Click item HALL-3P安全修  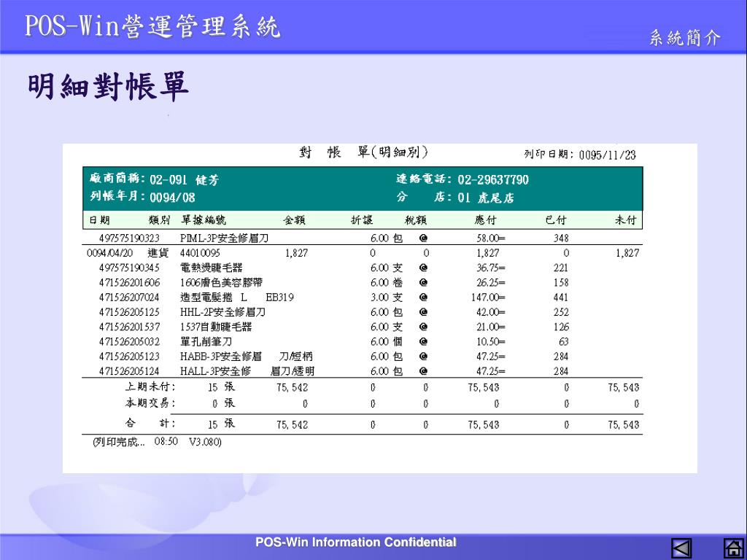(215, 371)
